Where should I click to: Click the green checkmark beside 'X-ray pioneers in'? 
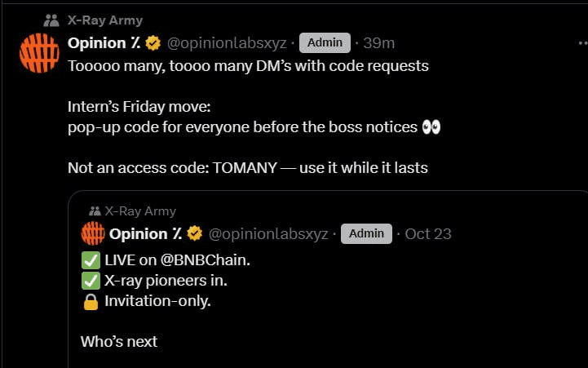click(x=91, y=280)
